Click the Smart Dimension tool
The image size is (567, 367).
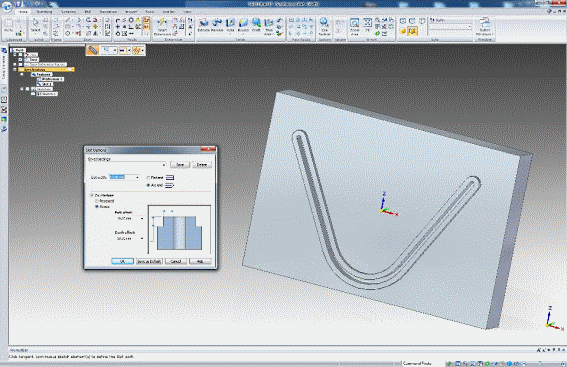pyautogui.click(x=162, y=27)
